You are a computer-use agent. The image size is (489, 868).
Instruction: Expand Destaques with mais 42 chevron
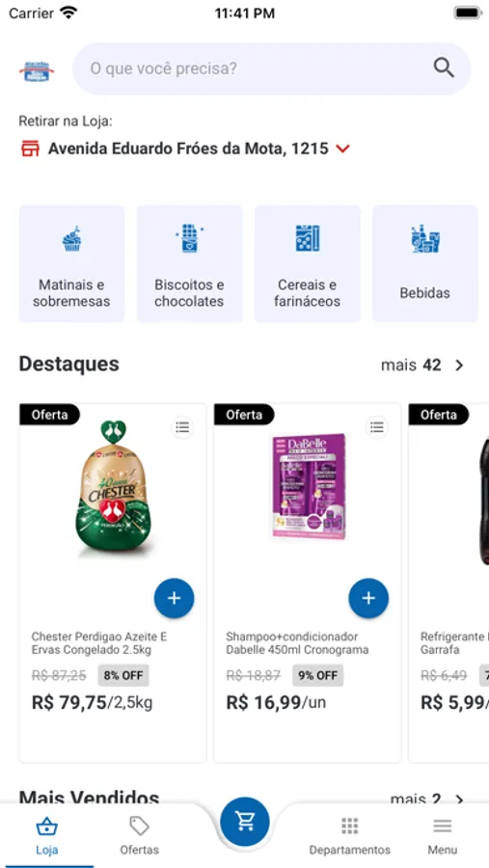(459, 366)
